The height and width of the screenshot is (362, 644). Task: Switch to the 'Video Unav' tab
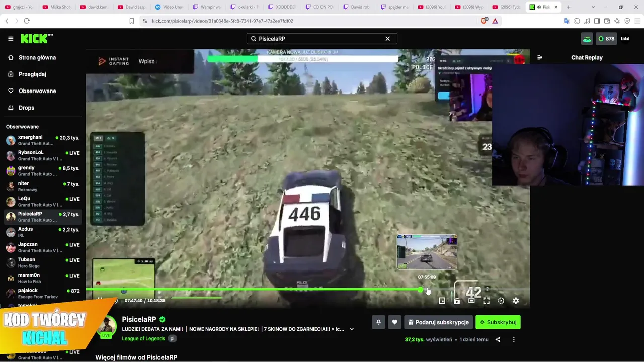click(x=170, y=7)
